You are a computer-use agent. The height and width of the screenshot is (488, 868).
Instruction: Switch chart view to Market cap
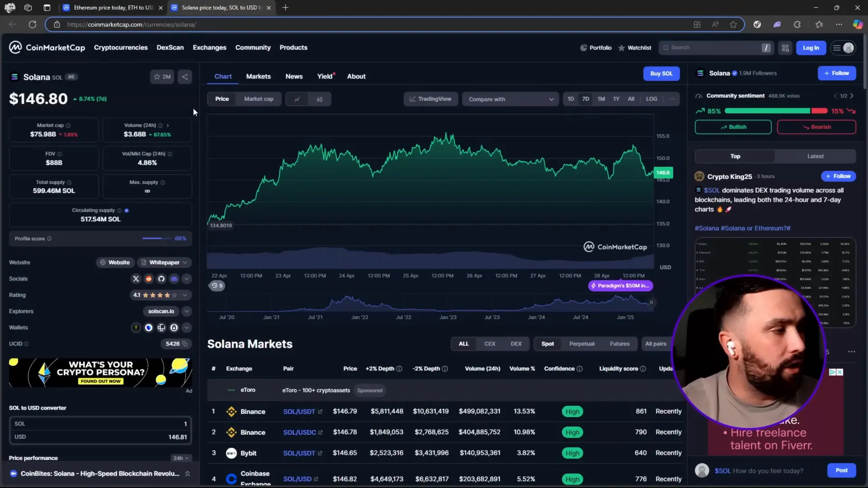click(259, 99)
